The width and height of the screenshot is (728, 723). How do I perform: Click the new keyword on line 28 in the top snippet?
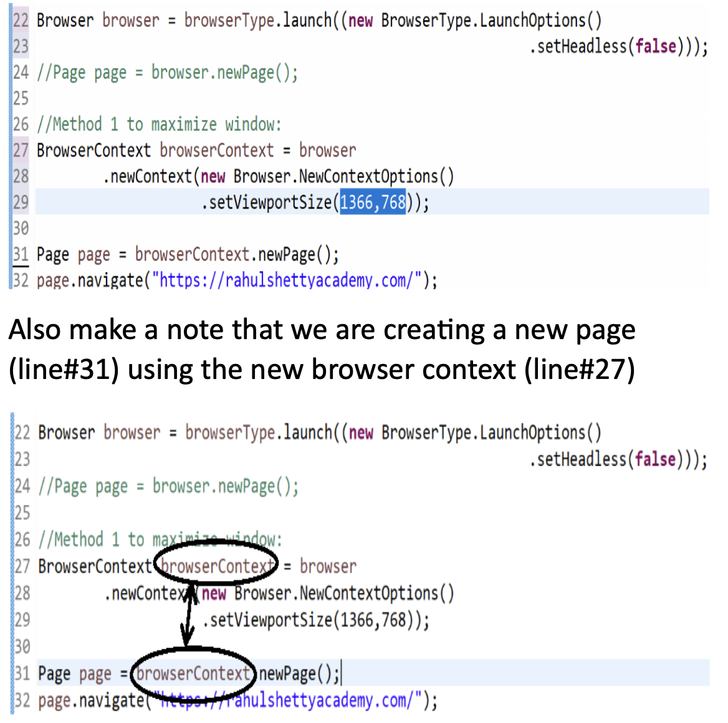click(213, 177)
